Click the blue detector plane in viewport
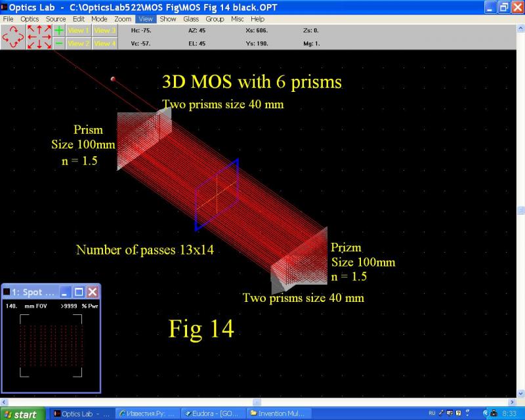Image resolution: width=525 pixels, height=420 pixels. pos(217,195)
